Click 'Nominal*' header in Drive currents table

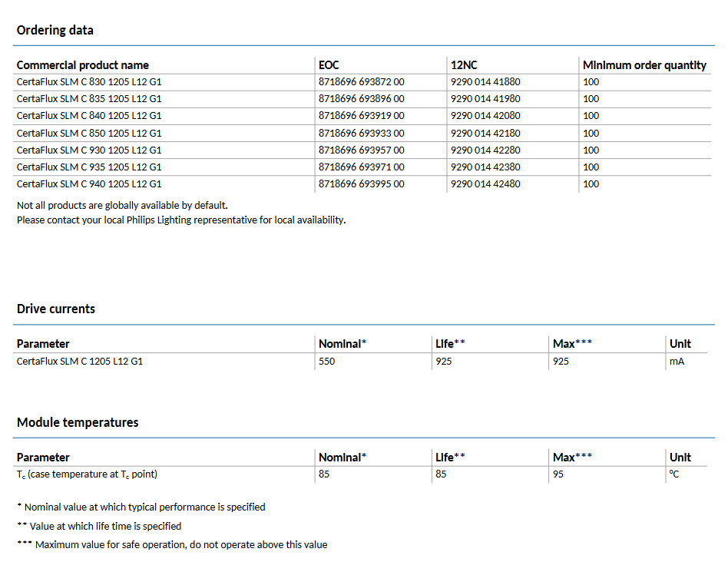(x=342, y=344)
